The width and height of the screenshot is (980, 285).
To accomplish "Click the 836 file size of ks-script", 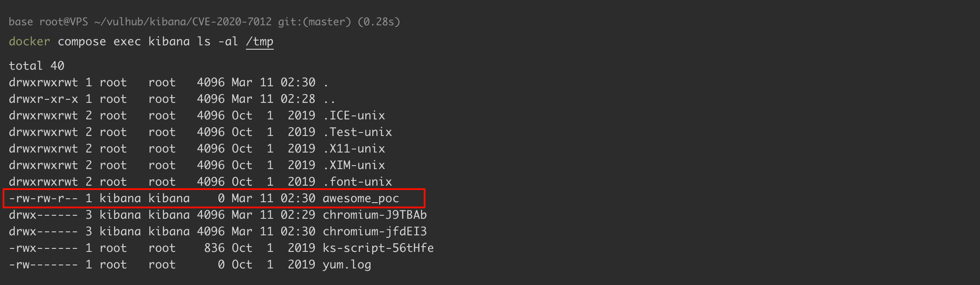I will tap(214, 248).
